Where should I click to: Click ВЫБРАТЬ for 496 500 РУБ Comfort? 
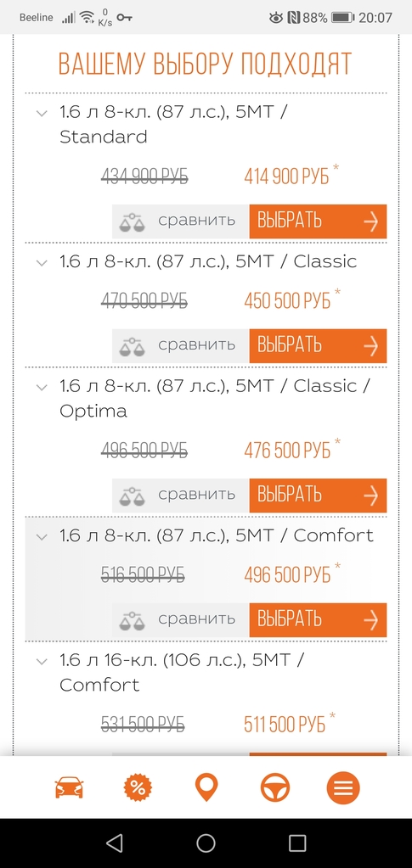point(318,620)
